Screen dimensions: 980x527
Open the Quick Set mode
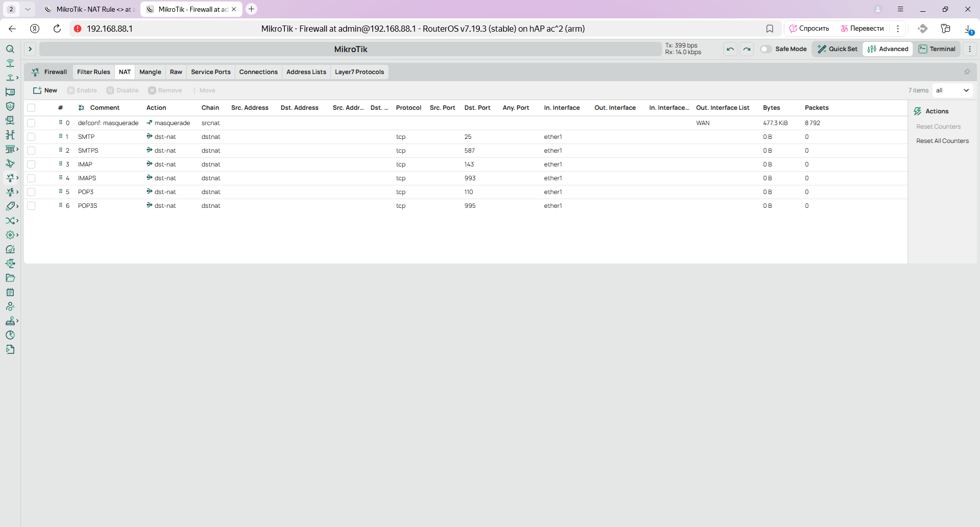pos(837,49)
